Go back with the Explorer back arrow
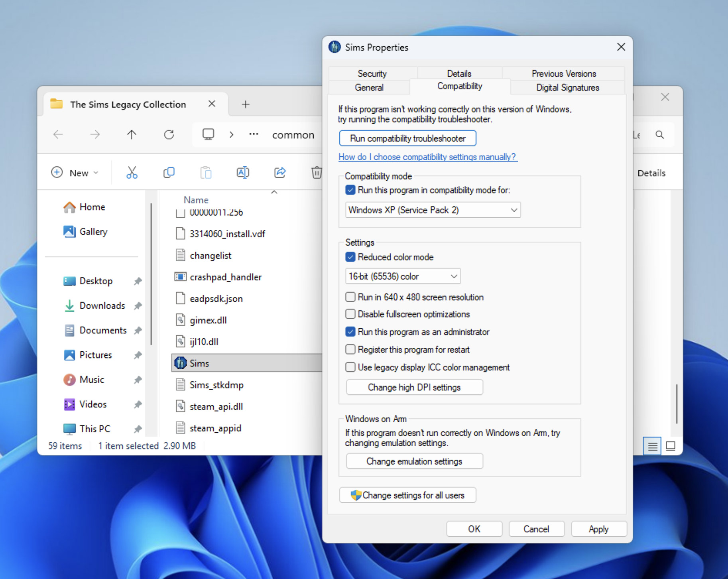The height and width of the screenshot is (579, 728). coord(58,135)
